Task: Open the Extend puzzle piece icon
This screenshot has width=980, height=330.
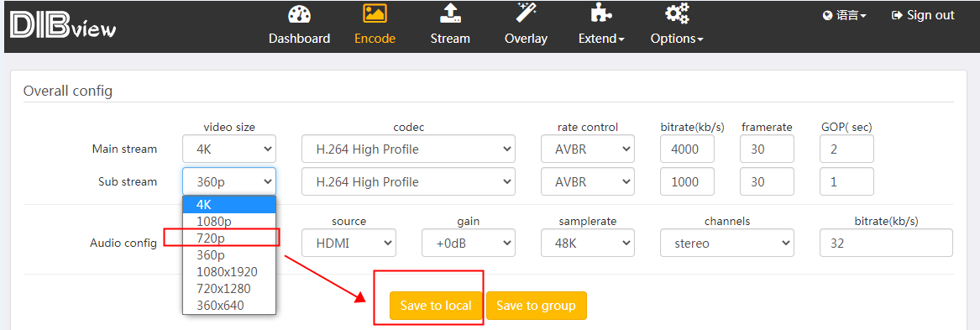Action: (x=601, y=13)
